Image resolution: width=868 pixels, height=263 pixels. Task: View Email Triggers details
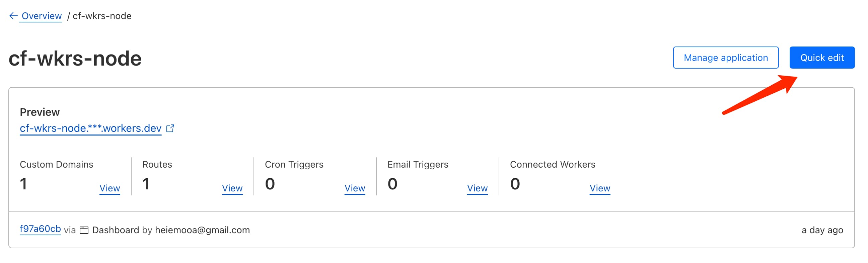click(477, 188)
